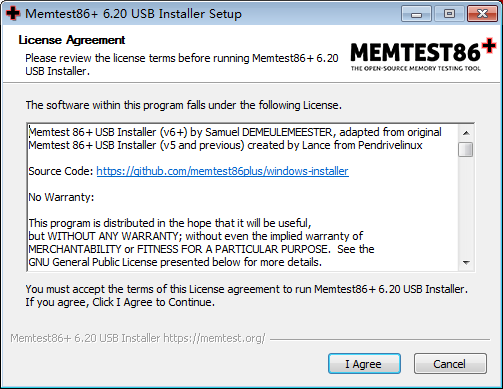Image resolution: width=503 pixels, height=389 pixels.
Task: Click the red cross icon in title bar
Action: [x=13, y=13]
